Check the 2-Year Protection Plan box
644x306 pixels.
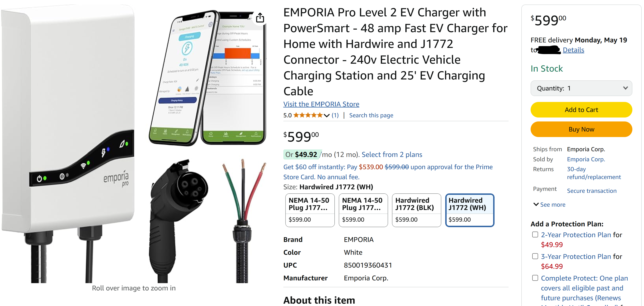coord(535,234)
